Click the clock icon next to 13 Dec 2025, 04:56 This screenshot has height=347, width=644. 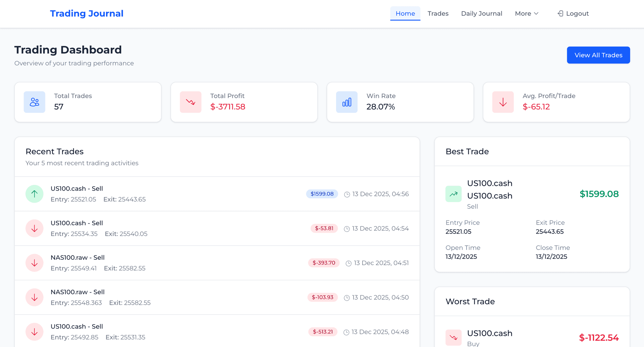coord(346,194)
